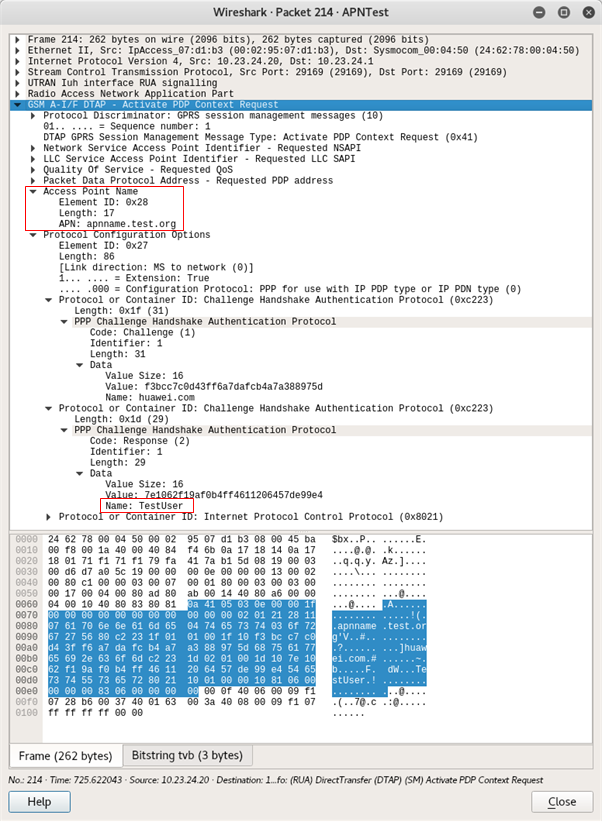
Task: Click the Help button
Action: (39, 802)
